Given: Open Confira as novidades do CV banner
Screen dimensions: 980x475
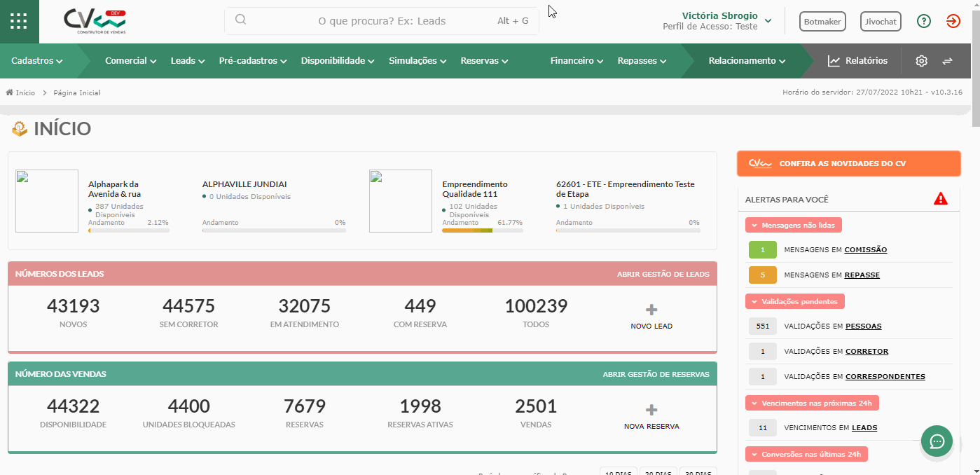Looking at the screenshot, I should [848, 163].
